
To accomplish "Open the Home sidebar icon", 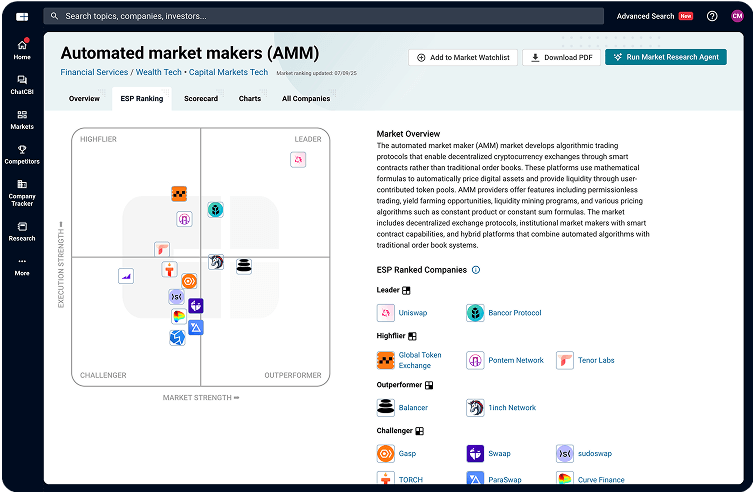I will point(22,48).
